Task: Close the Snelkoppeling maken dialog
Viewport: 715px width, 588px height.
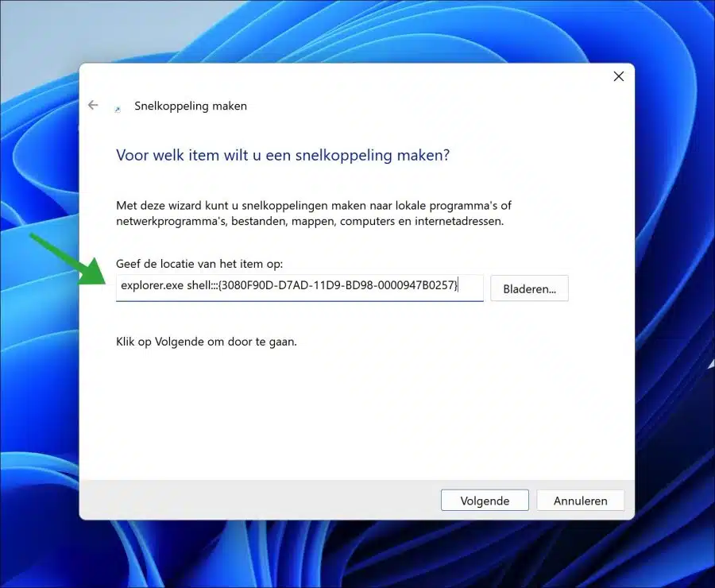Action: click(x=618, y=76)
